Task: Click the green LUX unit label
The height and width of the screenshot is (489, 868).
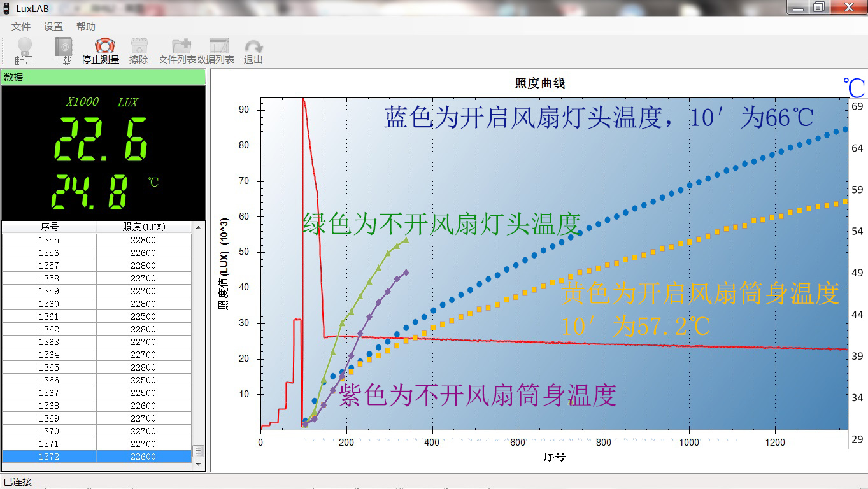Action: (x=127, y=102)
